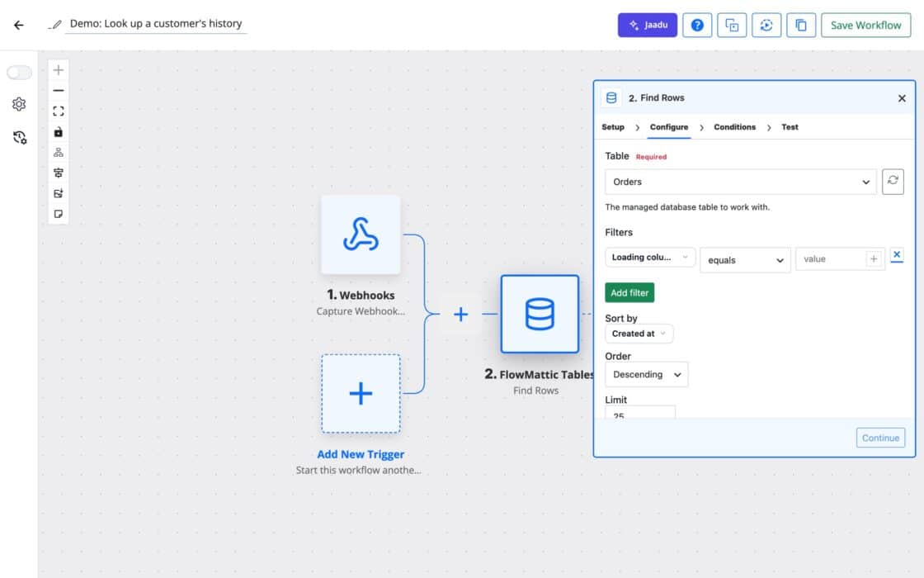This screenshot has width=924, height=578.
Task: Click the export image icon in canvas toolbar
Action: coord(59,193)
